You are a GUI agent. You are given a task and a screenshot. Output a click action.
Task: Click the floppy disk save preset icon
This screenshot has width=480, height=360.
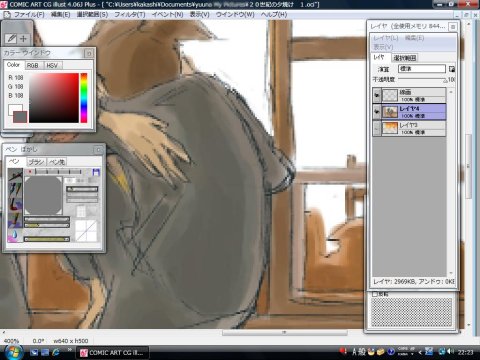tap(96, 172)
